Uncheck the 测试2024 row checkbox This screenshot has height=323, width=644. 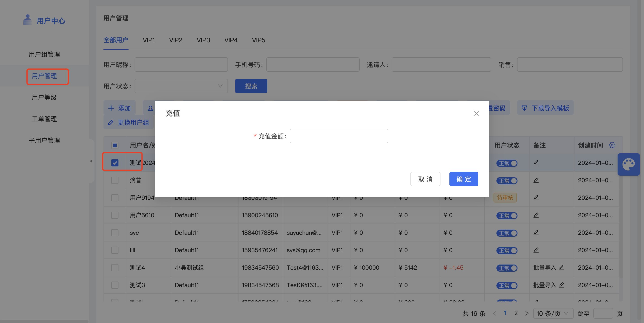coord(115,163)
